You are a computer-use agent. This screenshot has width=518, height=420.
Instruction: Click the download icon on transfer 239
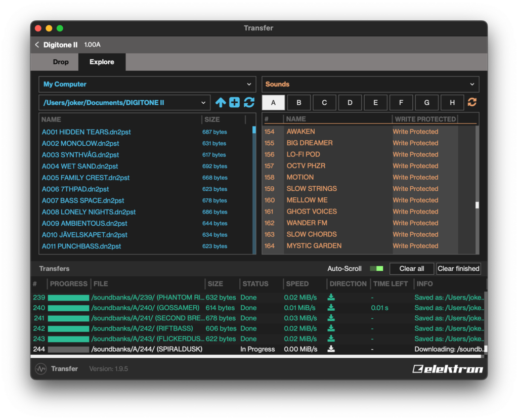coord(331,298)
